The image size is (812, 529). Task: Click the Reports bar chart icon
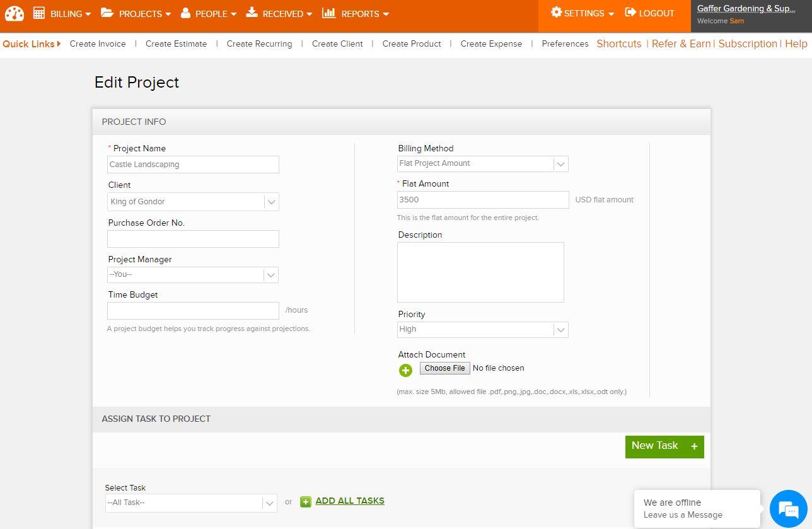pyautogui.click(x=328, y=13)
